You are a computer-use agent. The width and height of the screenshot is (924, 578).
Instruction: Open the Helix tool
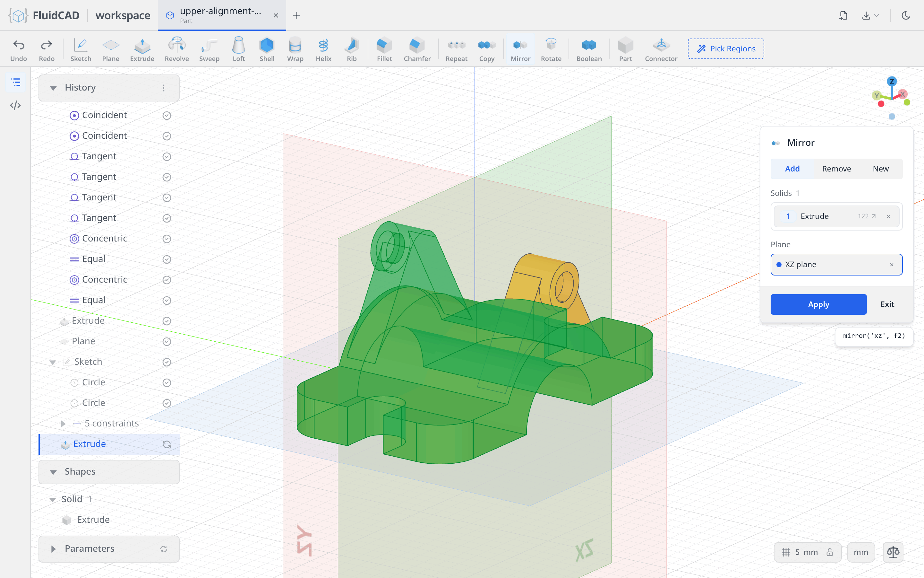pyautogui.click(x=323, y=49)
